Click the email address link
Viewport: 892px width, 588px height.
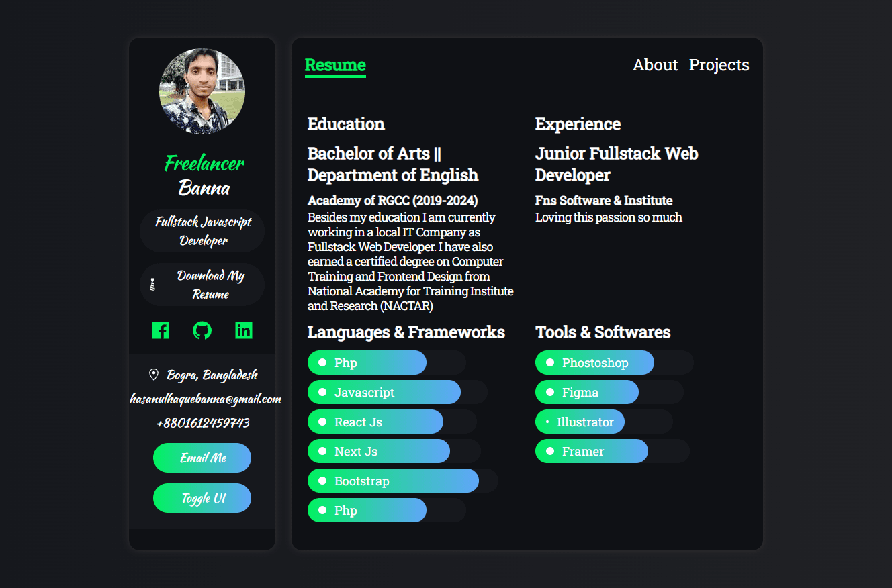click(206, 399)
